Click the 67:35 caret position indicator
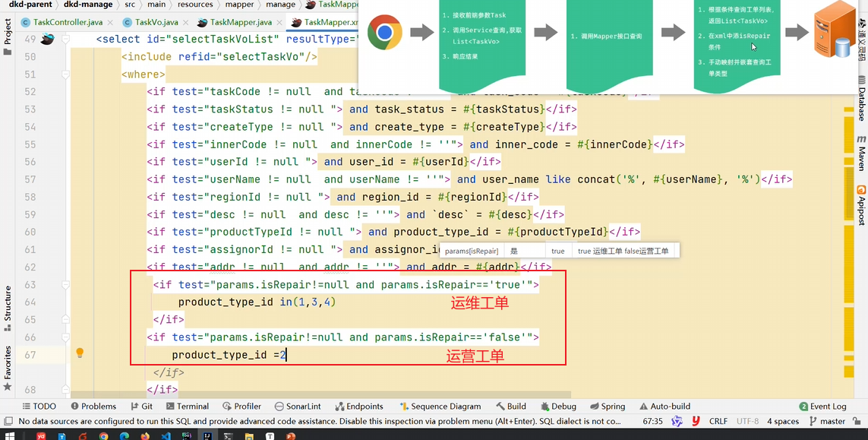 [653, 421]
